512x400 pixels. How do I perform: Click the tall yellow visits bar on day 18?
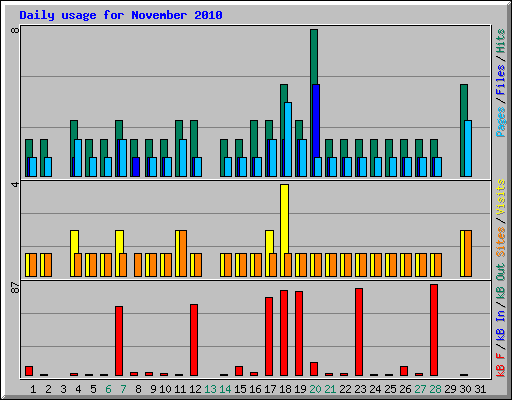pos(284,218)
